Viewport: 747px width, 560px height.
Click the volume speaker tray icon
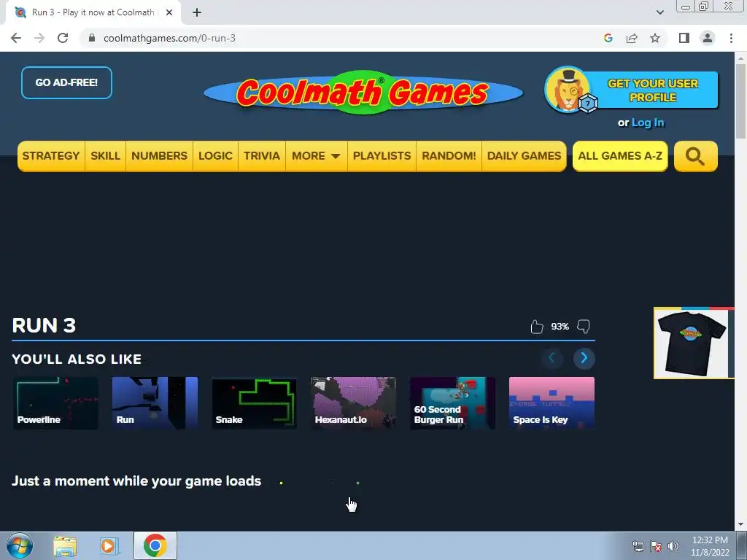click(673, 546)
